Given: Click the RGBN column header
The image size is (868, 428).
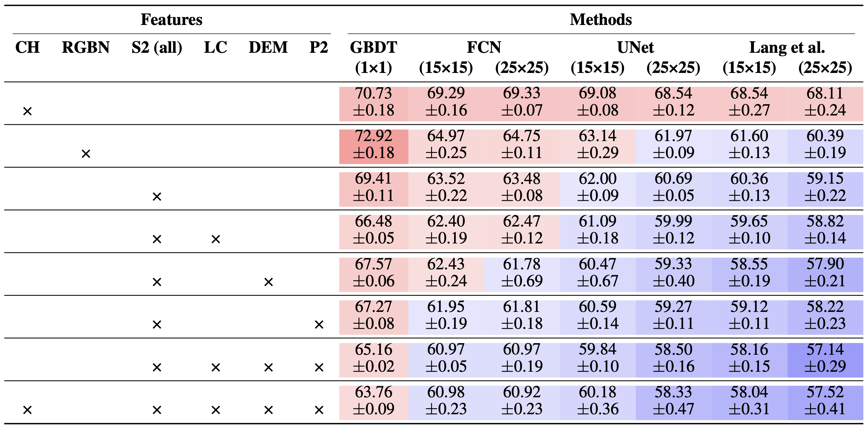Looking at the screenshot, I should pyautogui.click(x=86, y=47).
